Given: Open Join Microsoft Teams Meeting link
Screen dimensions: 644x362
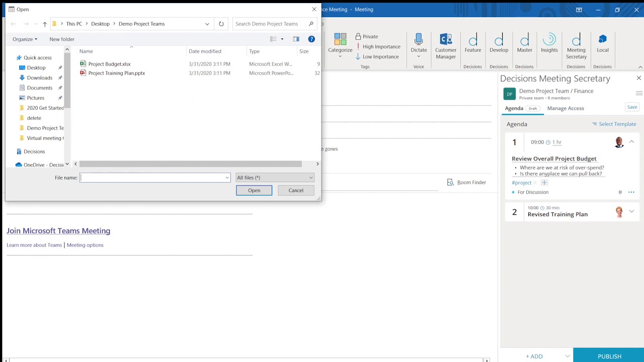Looking at the screenshot, I should (58, 231).
